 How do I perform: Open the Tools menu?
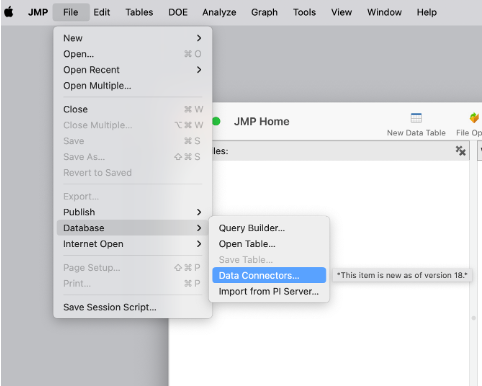tap(304, 12)
